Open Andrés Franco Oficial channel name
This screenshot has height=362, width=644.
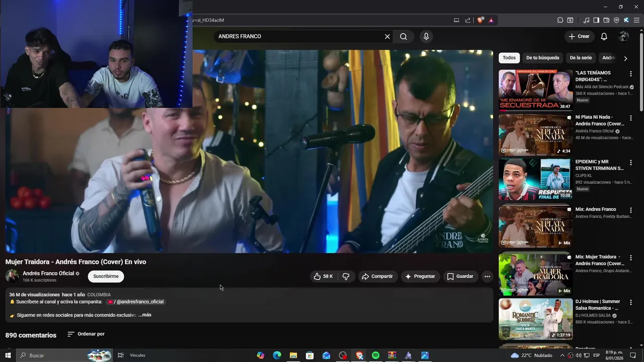pos(48,274)
